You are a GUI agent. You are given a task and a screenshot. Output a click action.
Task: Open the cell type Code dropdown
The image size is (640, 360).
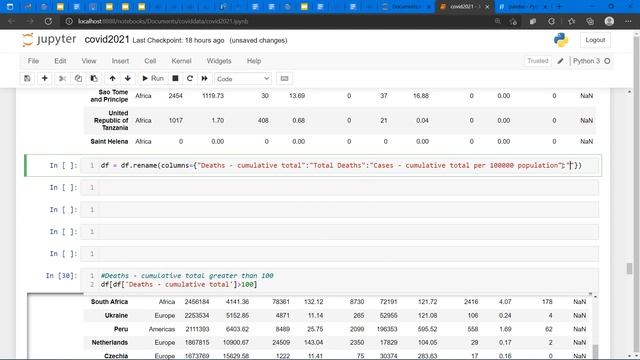(243, 79)
